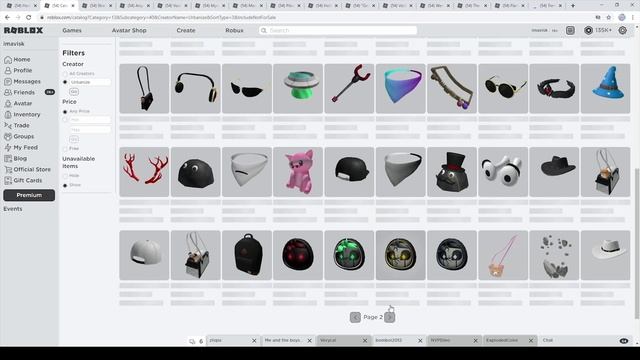Open Trade from the sidebar
640x360 pixels.
[x=17, y=126]
